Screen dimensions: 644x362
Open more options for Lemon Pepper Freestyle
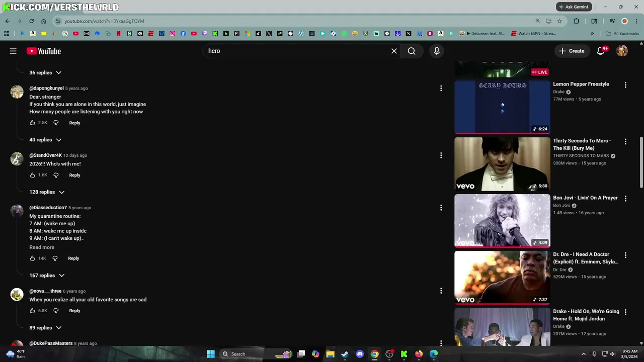click(625, 85)
